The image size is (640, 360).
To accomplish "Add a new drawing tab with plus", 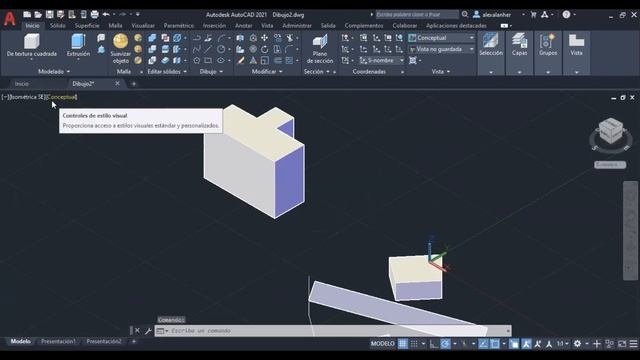I will click(133, 84).
